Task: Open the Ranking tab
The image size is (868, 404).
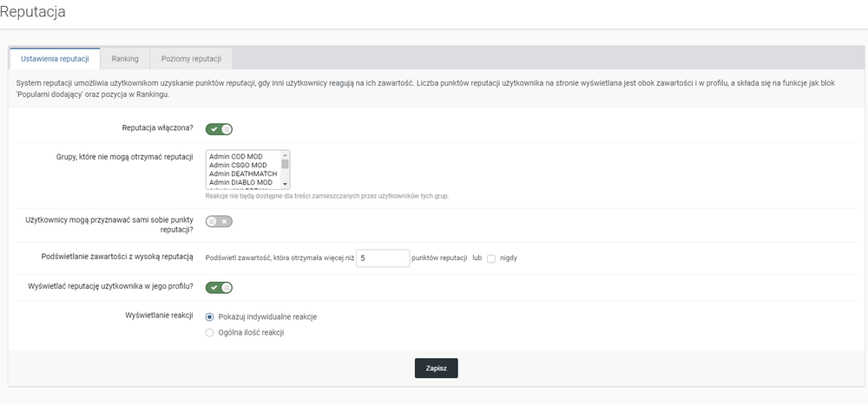Action: (125, 59)
